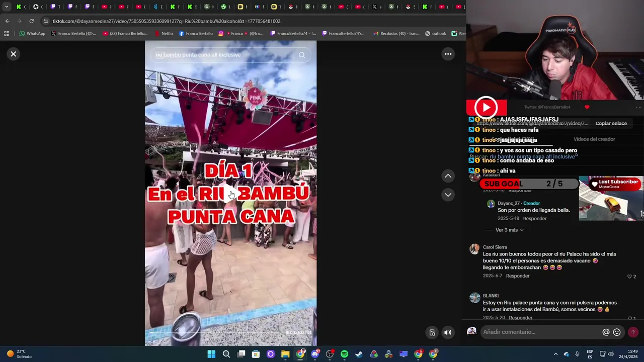Click Responder under Carol Sierra's comment
Image resolution: width=644 pixels, height=362 pixels.
[518, 276]
